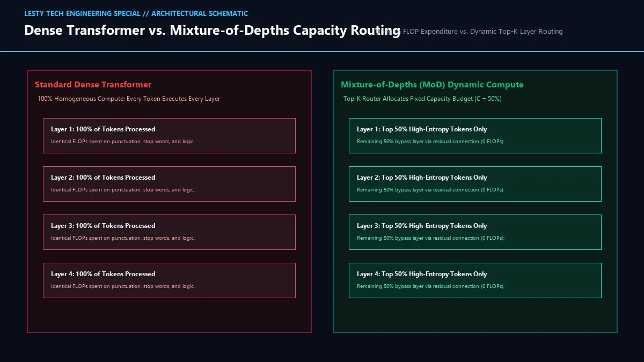
Task: Select 'Layer 2: Top 50% High-Entropy Tokens Only'
Action: pos(422,178)
